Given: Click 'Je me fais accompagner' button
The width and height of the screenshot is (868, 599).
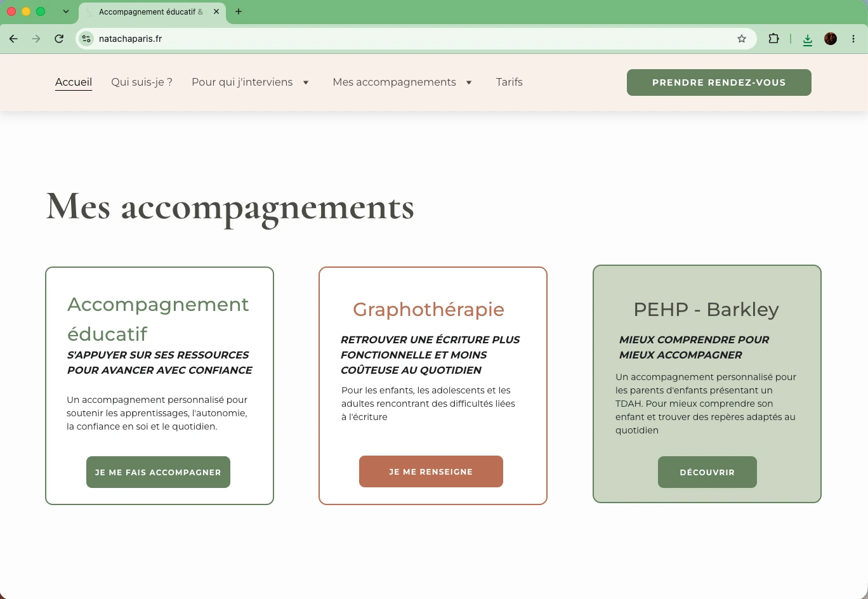Looking at the screenshot, I should 158,472.
